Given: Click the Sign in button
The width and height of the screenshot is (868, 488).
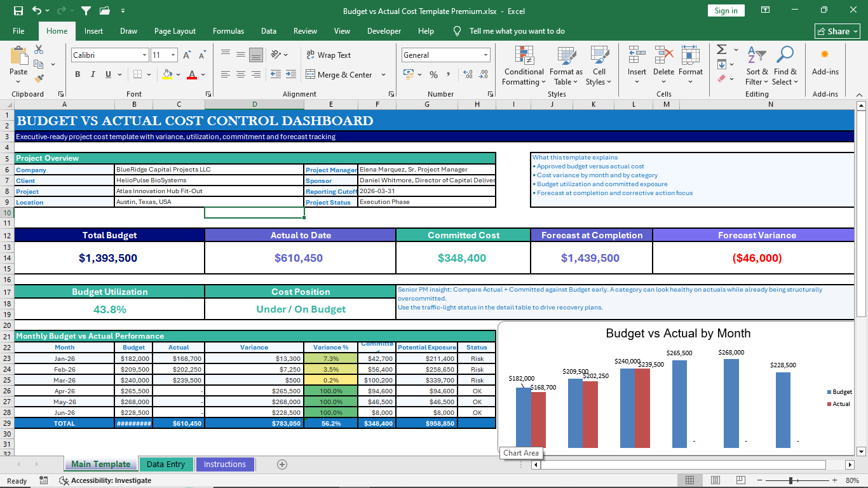Looking at the screenshot, I should coord(726,11).
